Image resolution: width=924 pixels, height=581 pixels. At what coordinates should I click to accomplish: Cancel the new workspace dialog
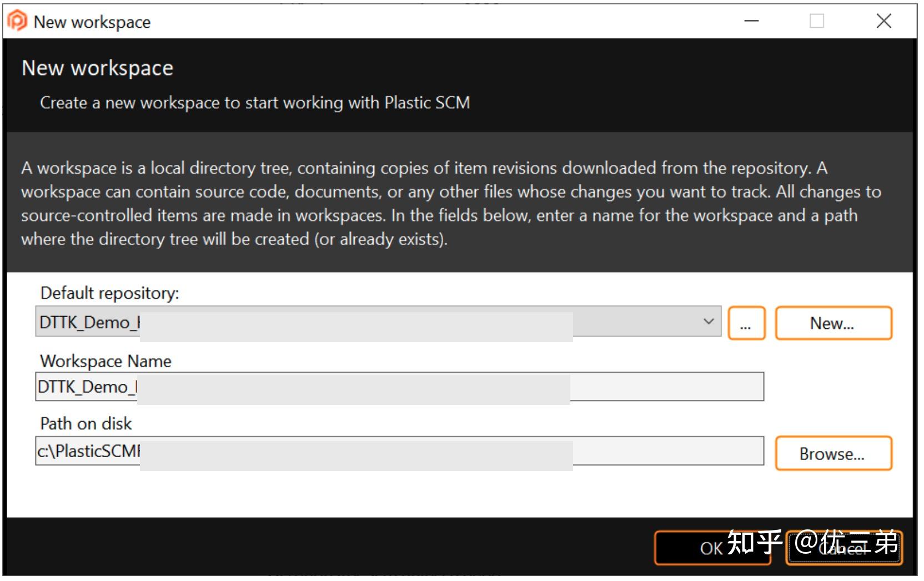point(844,548)
